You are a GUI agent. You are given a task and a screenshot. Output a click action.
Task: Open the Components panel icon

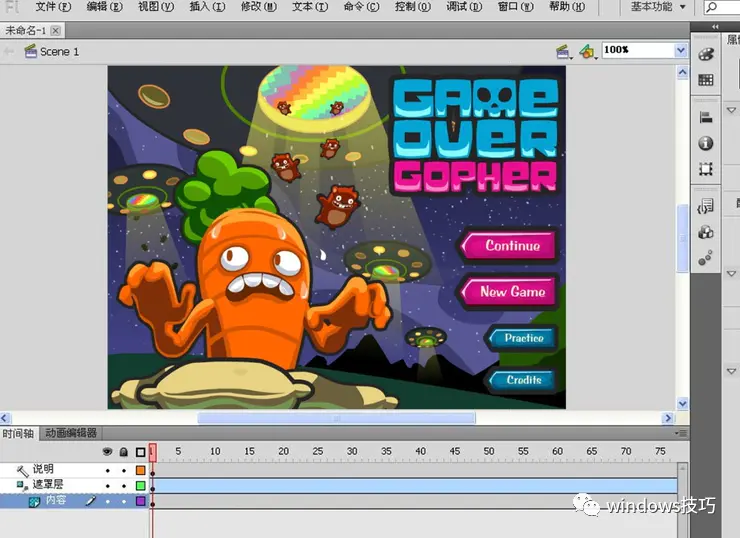coord(706,232)
